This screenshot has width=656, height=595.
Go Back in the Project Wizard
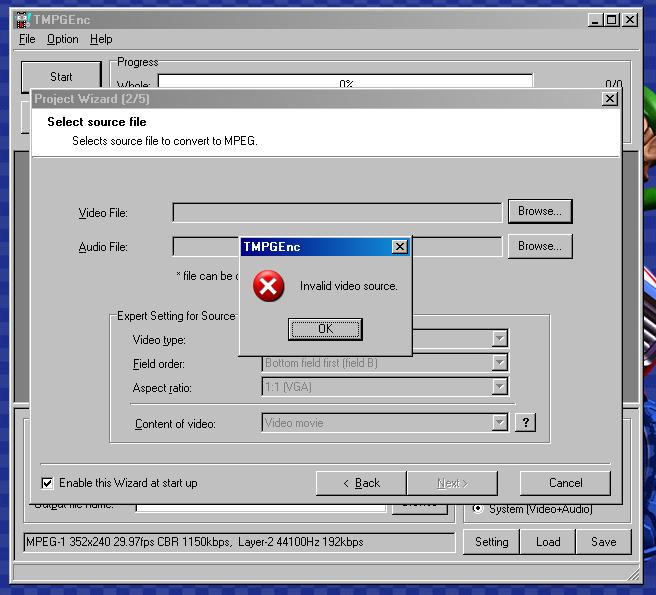(x=361, y=483)
